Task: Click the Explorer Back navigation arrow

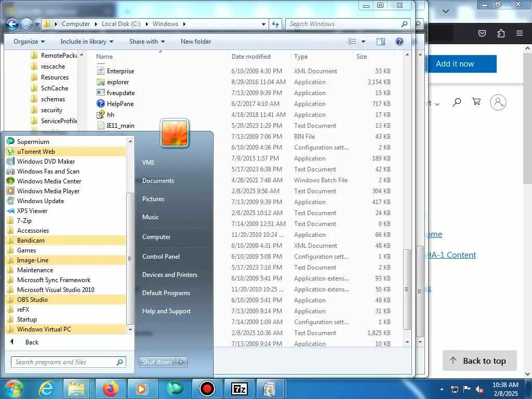Action: 12,24
